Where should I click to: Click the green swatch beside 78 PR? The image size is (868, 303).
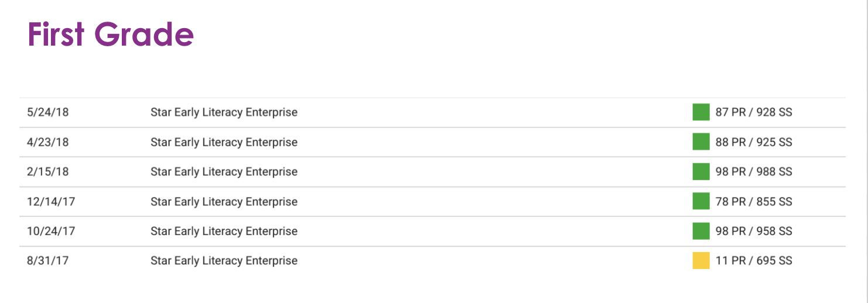700,202
